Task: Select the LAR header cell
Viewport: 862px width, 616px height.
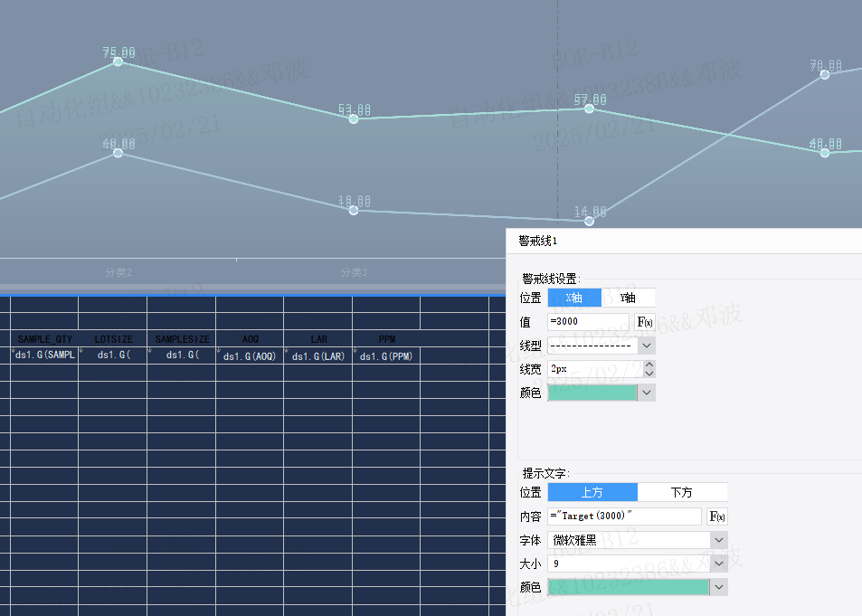Action: [x=318, y=339]
